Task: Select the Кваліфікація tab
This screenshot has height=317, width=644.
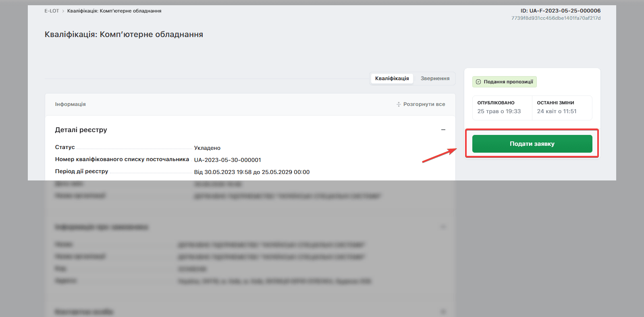Action: [x=392, y=79]
